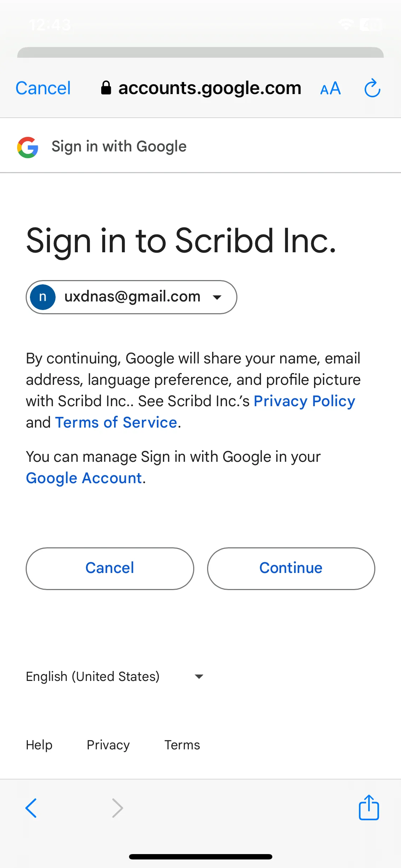Viewport: 401px width, 868px height.
Task: Open Scribd's Privacy Policy link
Action: [x=304, y=401]
